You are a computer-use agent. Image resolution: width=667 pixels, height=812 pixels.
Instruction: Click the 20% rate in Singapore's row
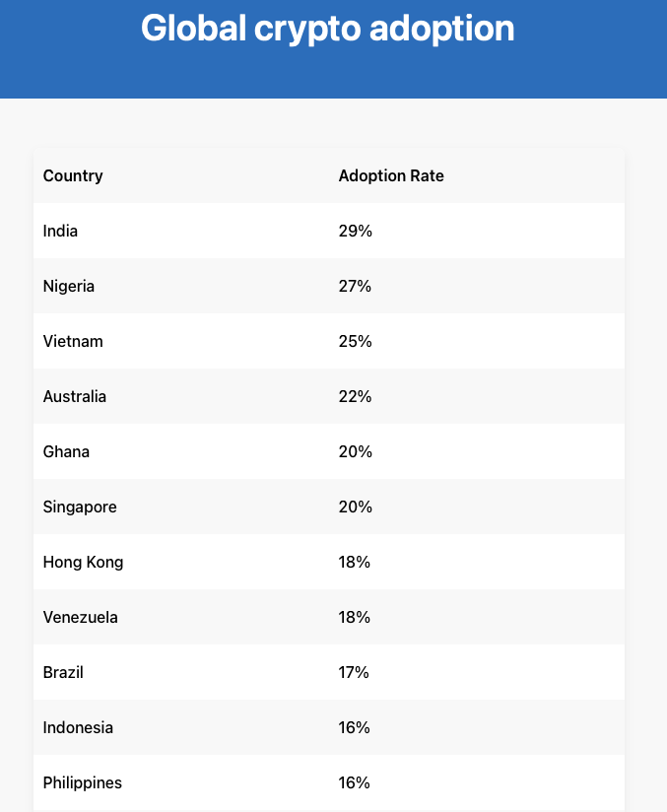pos(355,507)
